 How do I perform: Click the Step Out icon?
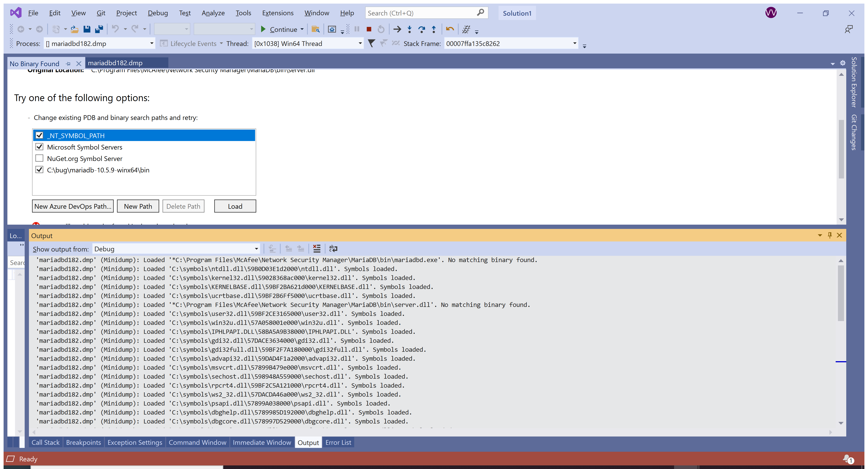tap(434, 29)
